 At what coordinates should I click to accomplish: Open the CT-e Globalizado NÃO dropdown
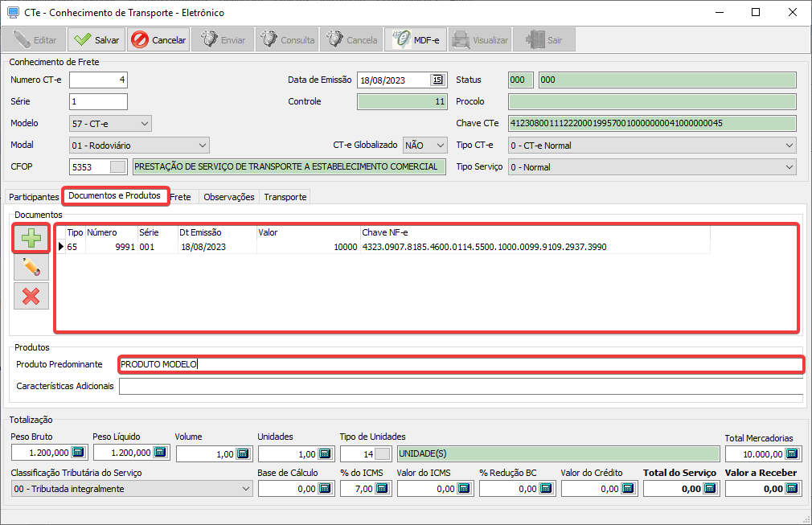[441, 146]
